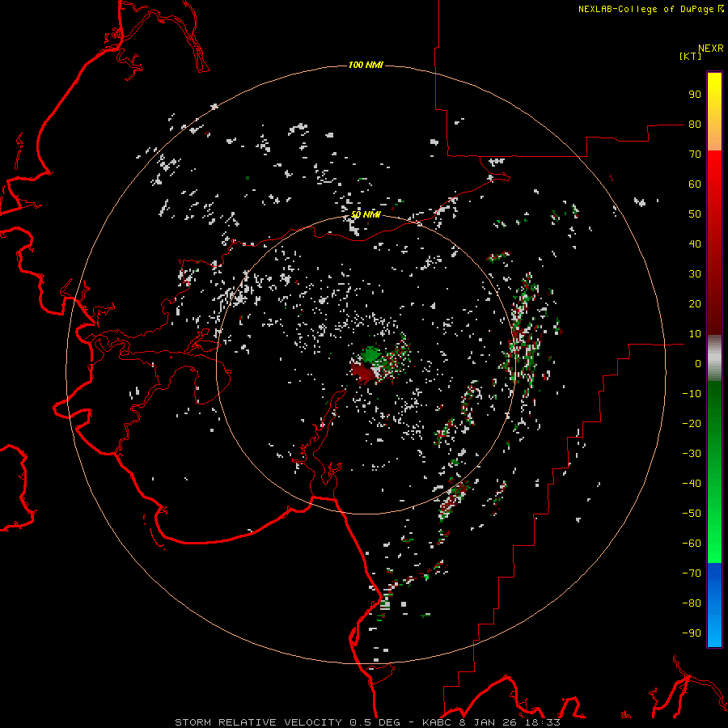Viewport: 728px width, 728px height.
Task: Click the dark red outbound blob at radar center
Action: (362, 373)
